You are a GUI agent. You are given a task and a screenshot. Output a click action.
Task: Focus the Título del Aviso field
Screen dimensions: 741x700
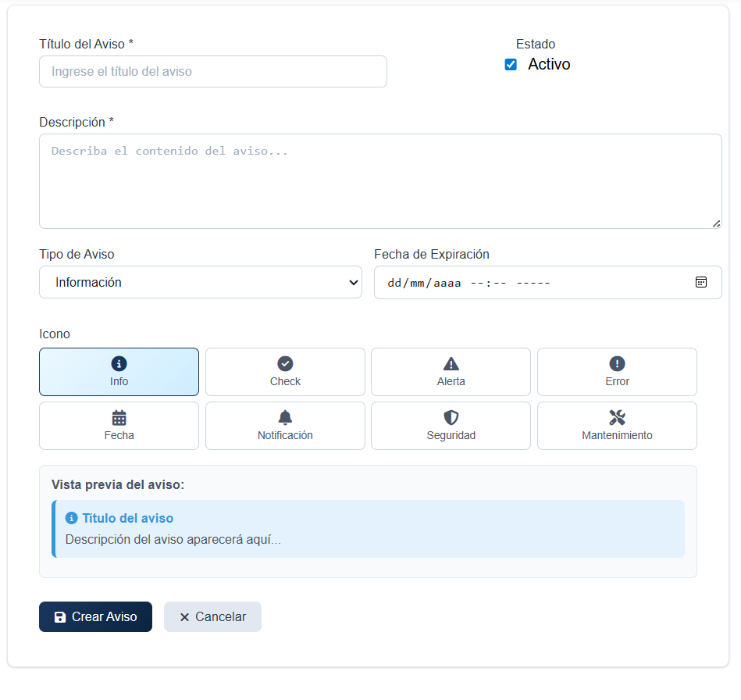pyautogui.click(x=213, y=71)
